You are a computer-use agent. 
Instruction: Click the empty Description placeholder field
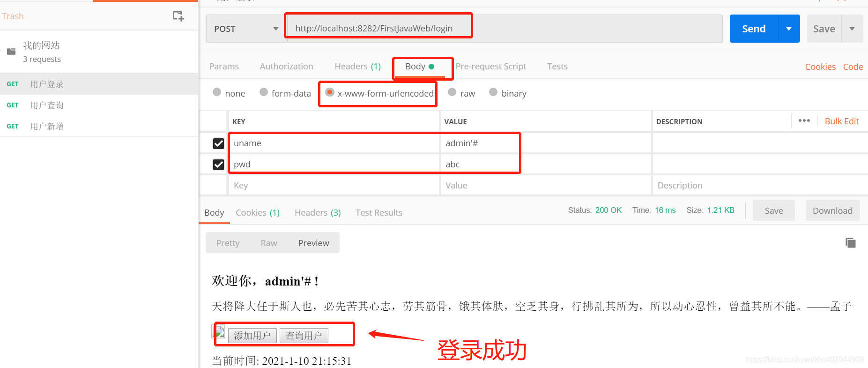760,186
